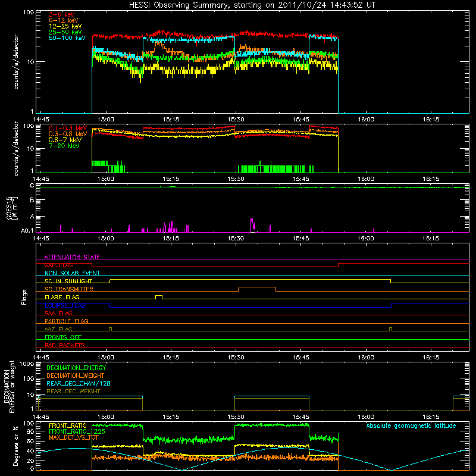Select the 25-50 keV legend label
The width and height of the screenshot is (476, 476).
[x=65, y=32]
